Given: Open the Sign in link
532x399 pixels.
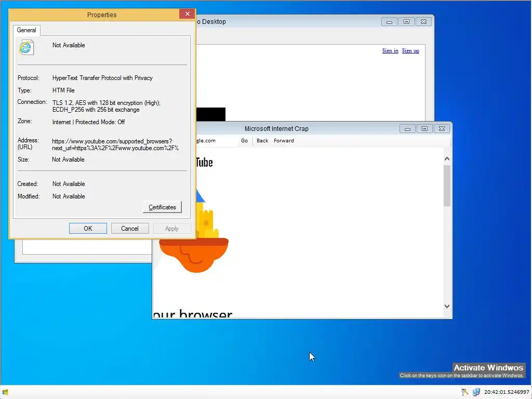Looking at the screenshot, I should coord(390,50).
